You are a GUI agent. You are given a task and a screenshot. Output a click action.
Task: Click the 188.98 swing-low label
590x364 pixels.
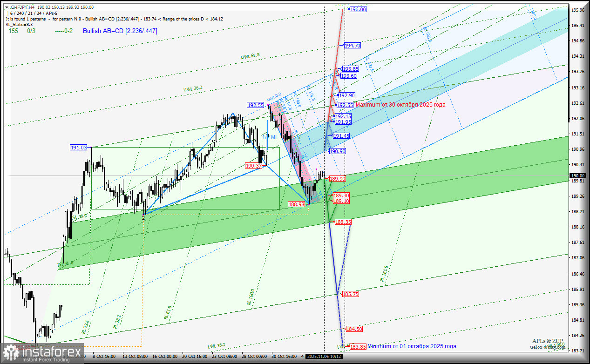coord(297,204)
